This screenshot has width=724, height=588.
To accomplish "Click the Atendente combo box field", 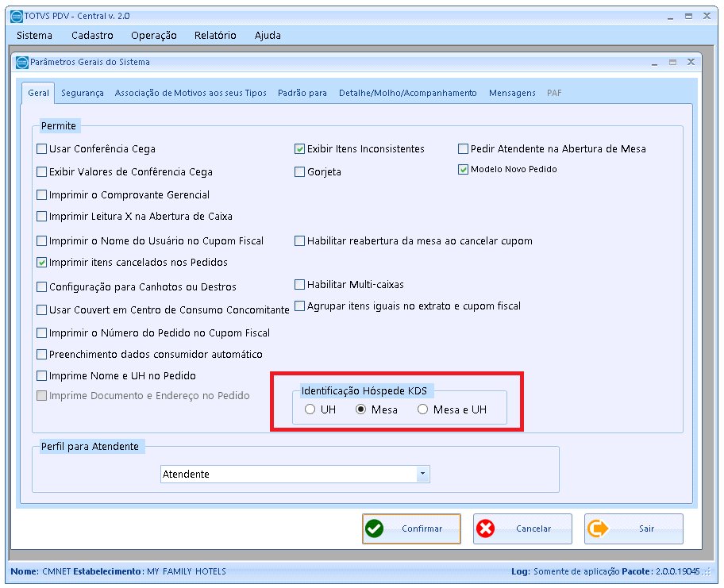I will pos(295,474).
